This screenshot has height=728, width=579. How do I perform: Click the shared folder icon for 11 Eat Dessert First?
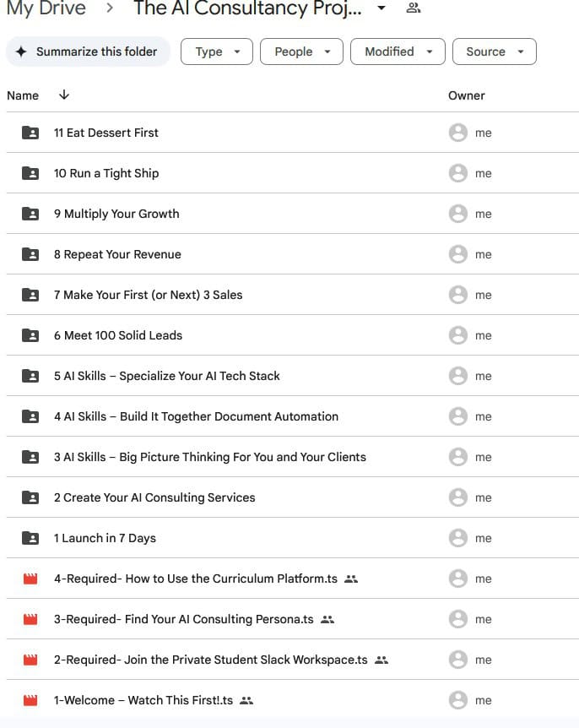pos(30,133)
